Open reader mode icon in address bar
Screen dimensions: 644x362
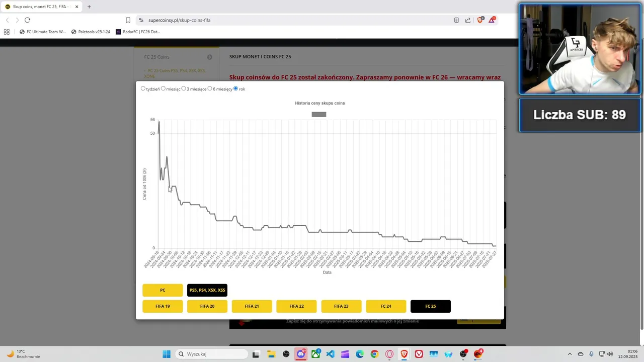(x=456, y=20)
